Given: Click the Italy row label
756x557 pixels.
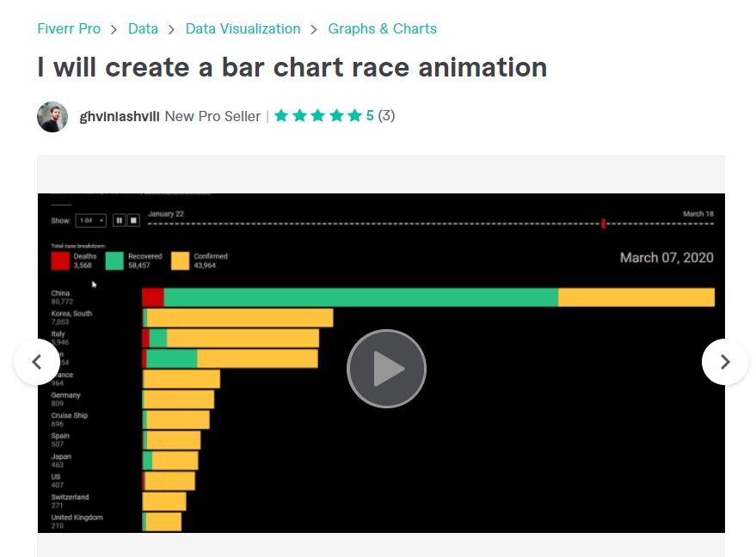Looking at the screenshot, I should 58,334.
